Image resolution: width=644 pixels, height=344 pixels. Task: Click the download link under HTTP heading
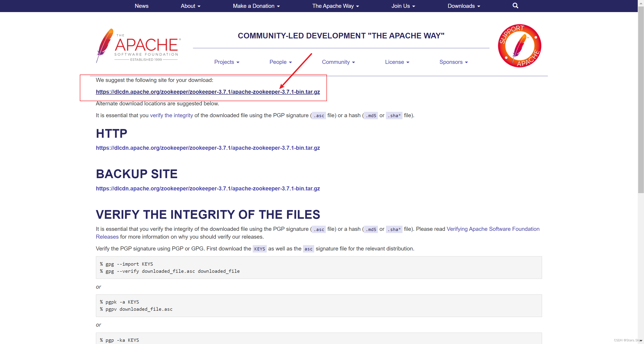pos(208,148)
